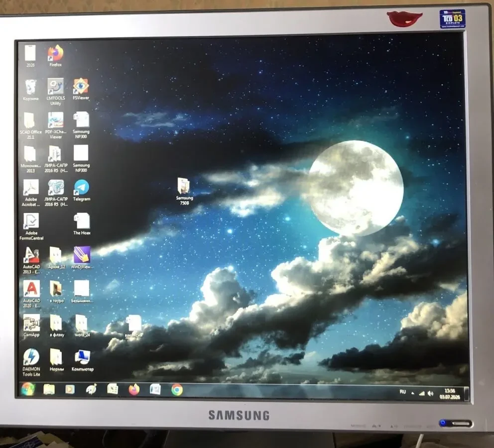Select the Samsung 750B folder
This screenshot has height=448, width=494.
[x=184, y=191]
